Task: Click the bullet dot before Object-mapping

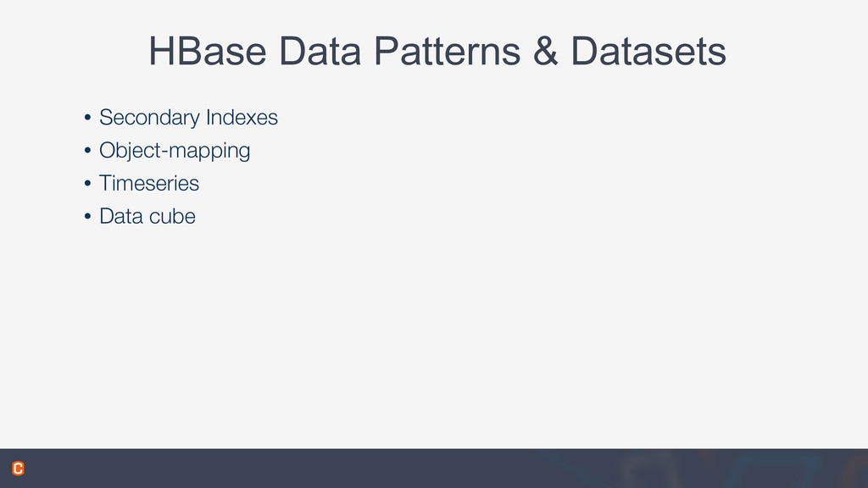Action: (x=87, y=150)
